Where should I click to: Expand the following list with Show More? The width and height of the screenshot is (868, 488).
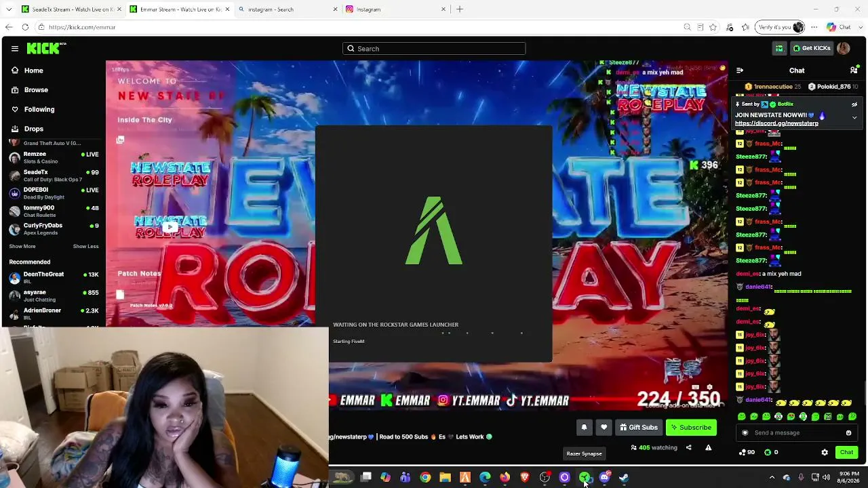[x=22, y=247]
